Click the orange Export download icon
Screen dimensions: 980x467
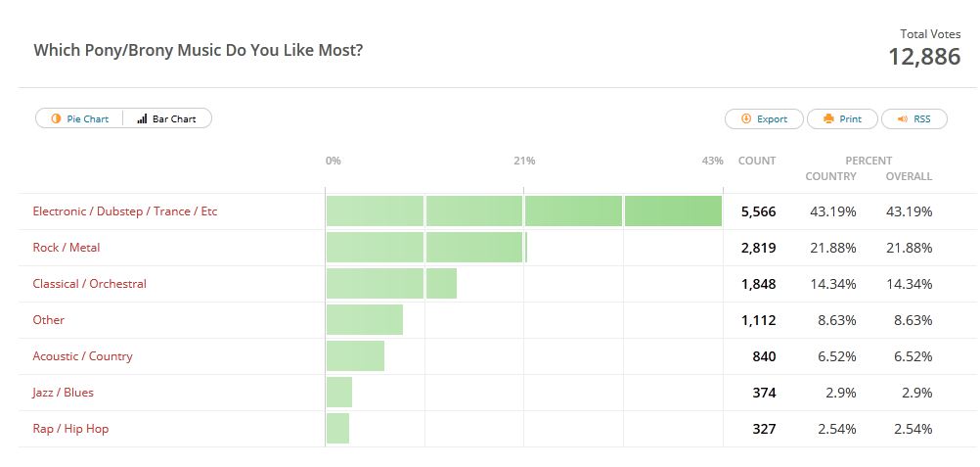(x=746, y=119)
